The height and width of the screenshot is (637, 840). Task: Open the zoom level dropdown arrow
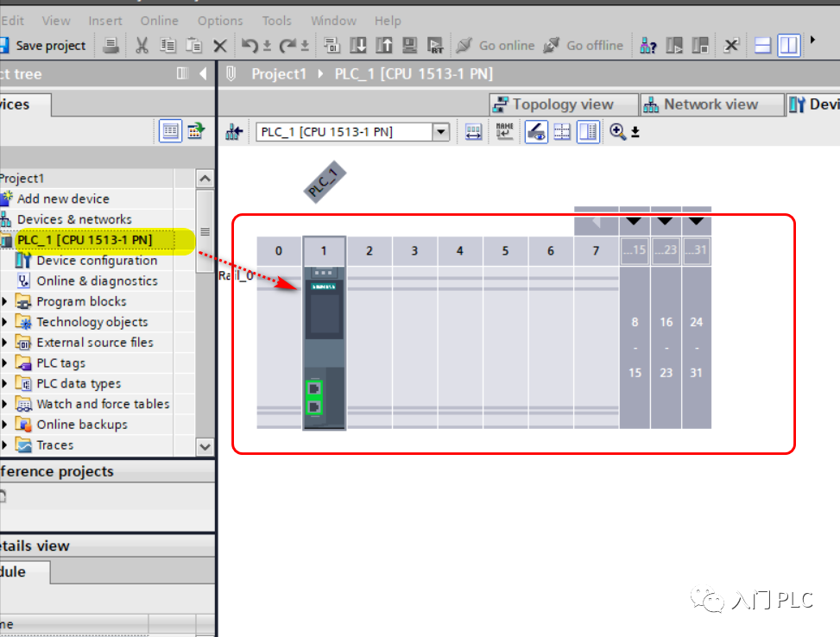pyautogui.click(x=635, y=132)
